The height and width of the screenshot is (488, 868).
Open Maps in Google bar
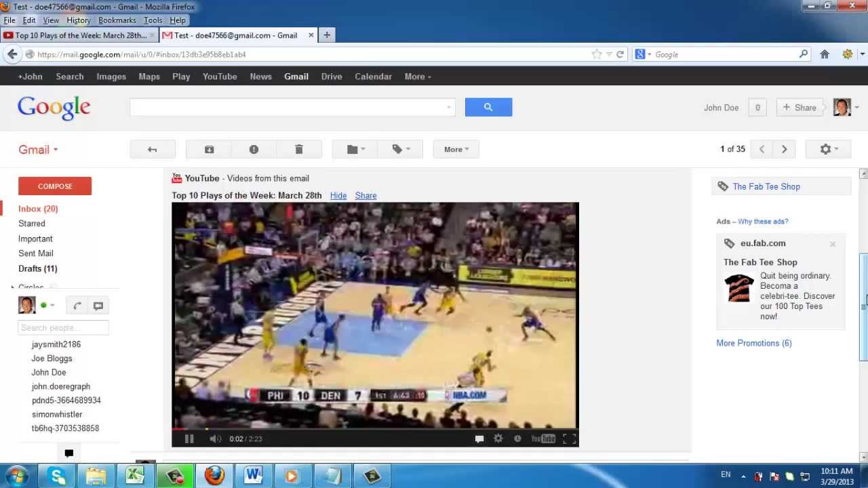tap(149, 77)
